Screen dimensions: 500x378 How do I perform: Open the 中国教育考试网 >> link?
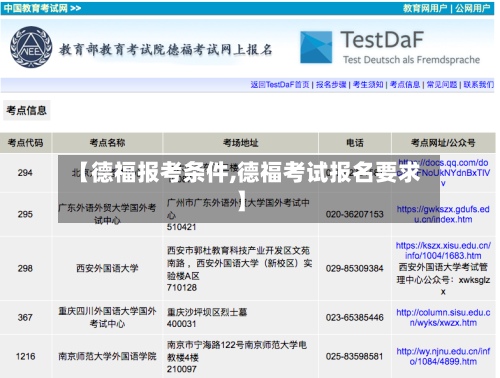[x=42, y=8]
